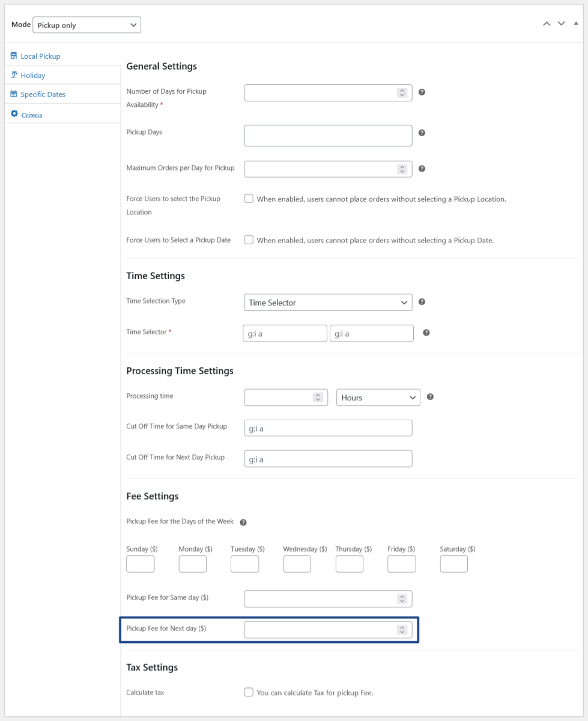Open the Criteria tab
Image resolution: width=588 pixels, height=721 pixels.
tap(32, 115)
